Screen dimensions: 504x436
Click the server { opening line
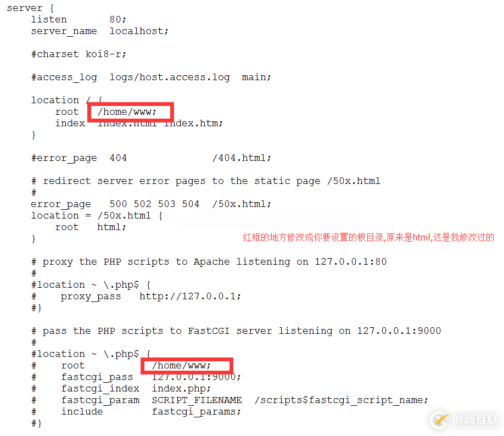(30, 8)
